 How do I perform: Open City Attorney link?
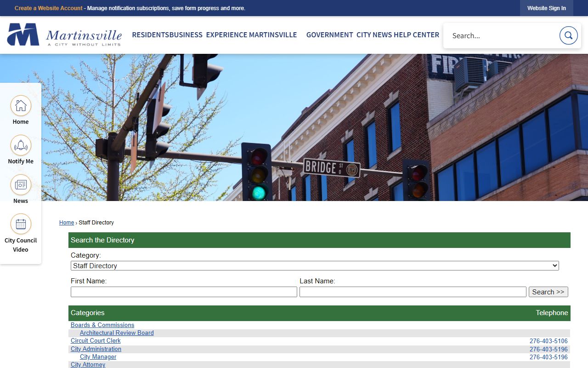point(88,364)
